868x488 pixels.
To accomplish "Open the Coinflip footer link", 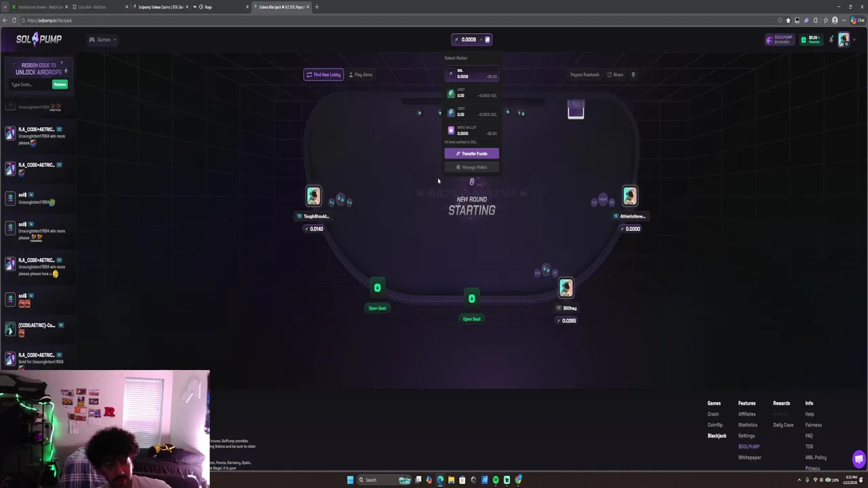I will pyautogui.click(x=715, y=425).
